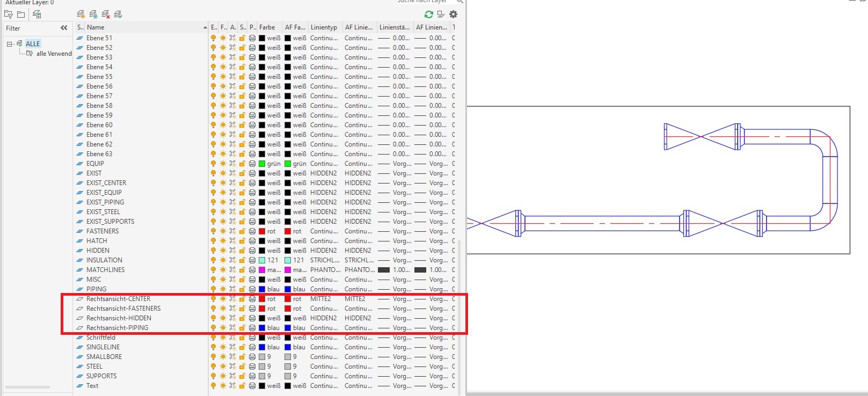Select the ALLE filter in tree
The width and height of the screenshot is (868, 396).
tap(33, 44)
